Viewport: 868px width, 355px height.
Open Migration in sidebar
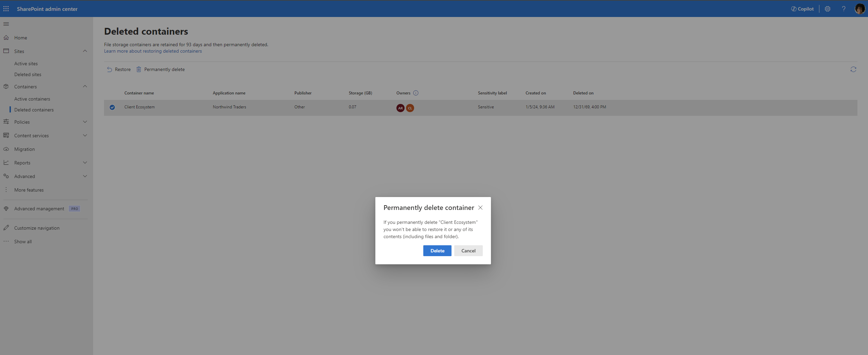click(24, 149)
